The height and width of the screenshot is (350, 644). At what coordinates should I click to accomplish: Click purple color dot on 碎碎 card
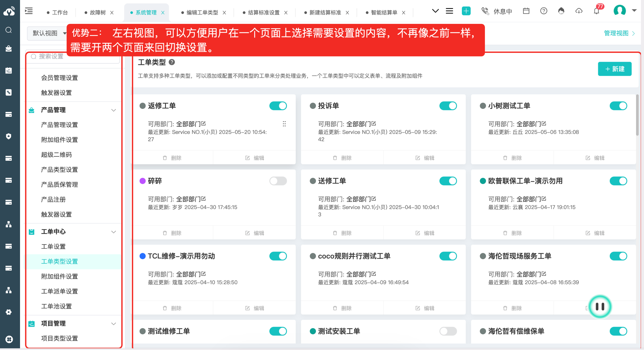(x=143, y=181)
